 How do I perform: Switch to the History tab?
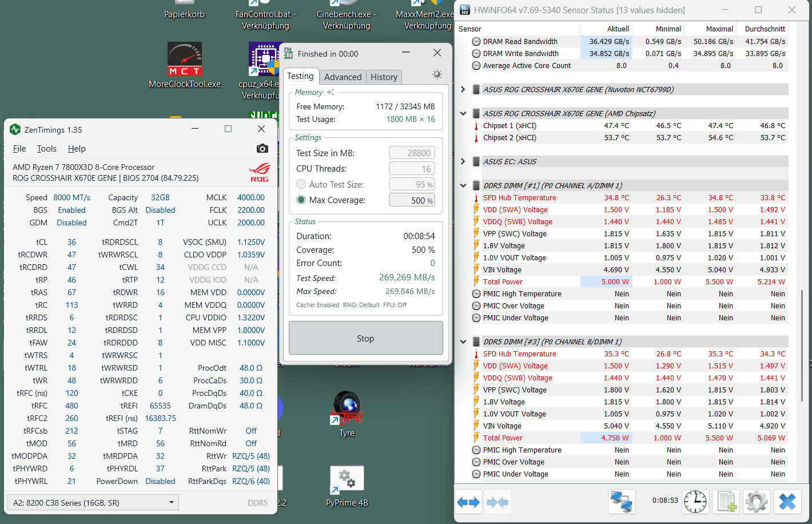click(384, 77)
